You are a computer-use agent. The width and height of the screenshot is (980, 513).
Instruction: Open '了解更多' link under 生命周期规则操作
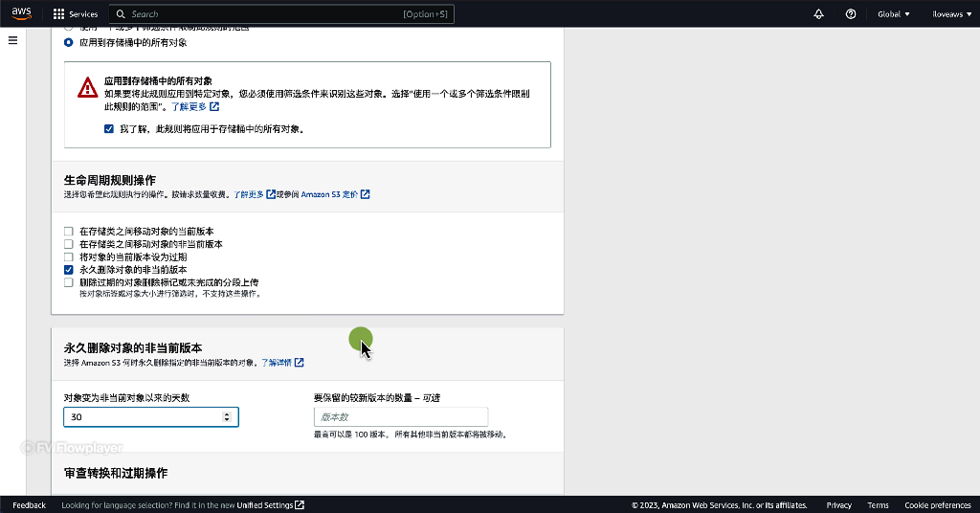point(249,194)
